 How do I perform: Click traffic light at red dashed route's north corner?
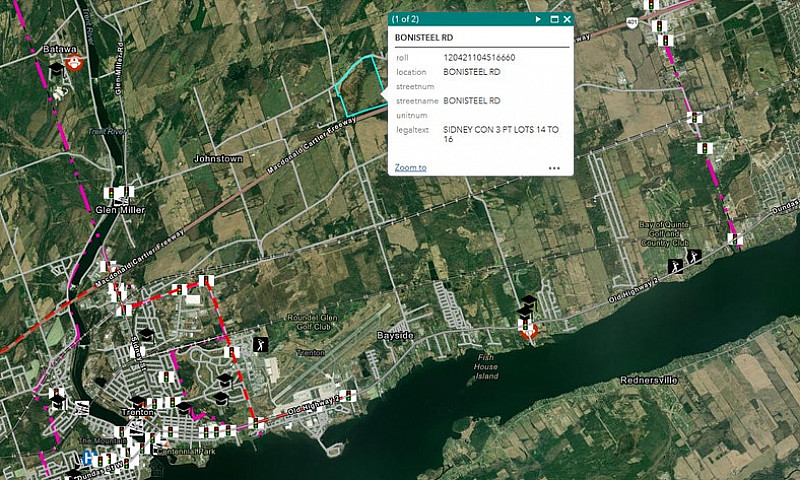click(206, 281)
